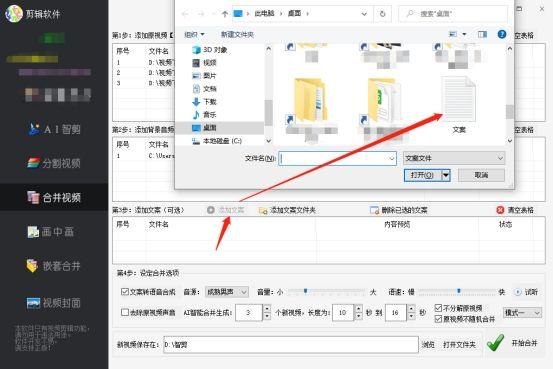Click 此电脑 in the address breadcrumb

coord(264,13)
